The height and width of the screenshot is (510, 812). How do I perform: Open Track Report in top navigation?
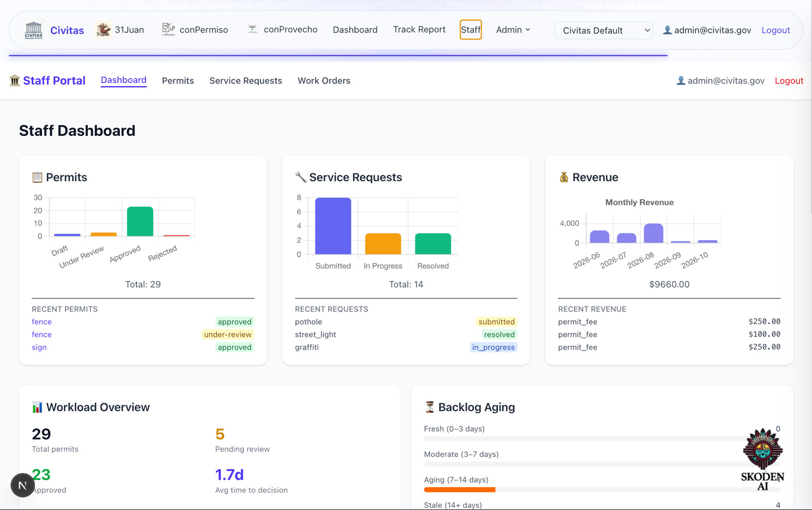click(419, 29)
